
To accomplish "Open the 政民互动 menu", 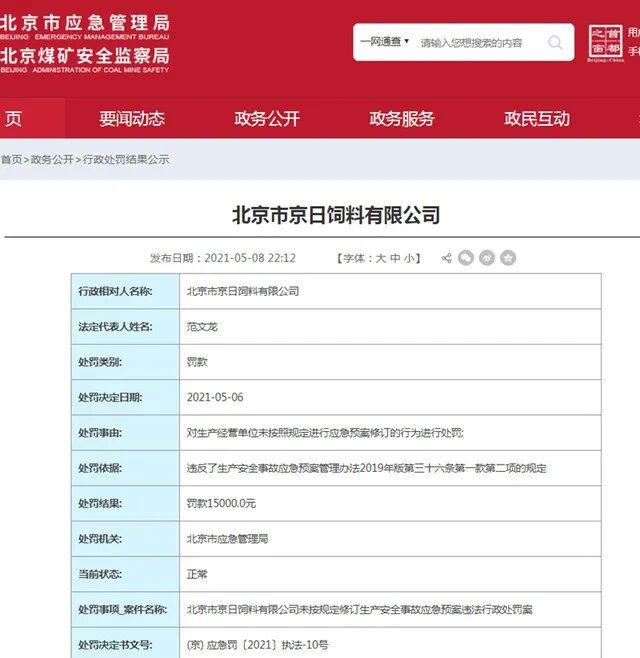I will point(537,119).
